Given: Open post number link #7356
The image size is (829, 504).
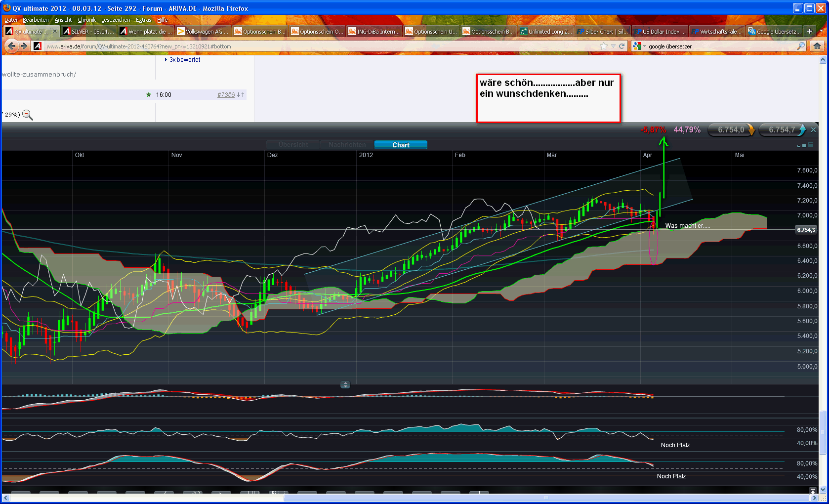Looking at the screenshot, I should coord(226,95).
